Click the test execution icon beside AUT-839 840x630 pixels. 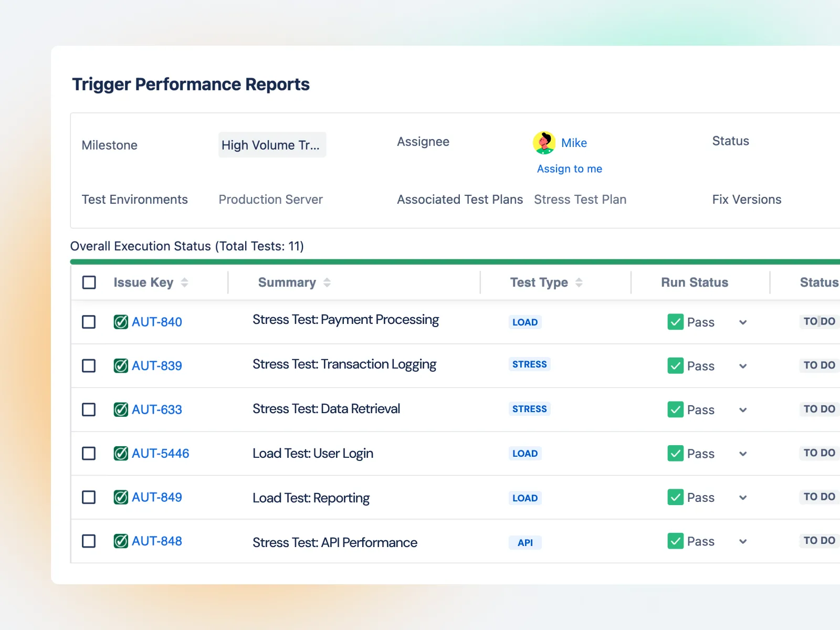click(120, 366)
